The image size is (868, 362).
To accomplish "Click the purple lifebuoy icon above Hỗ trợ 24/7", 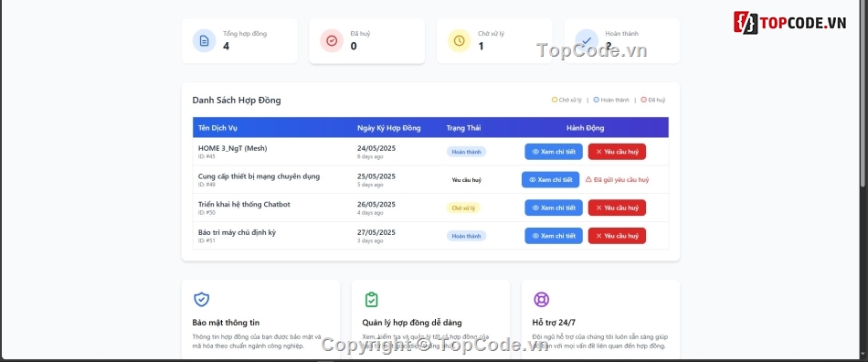I will pos(541,300).
